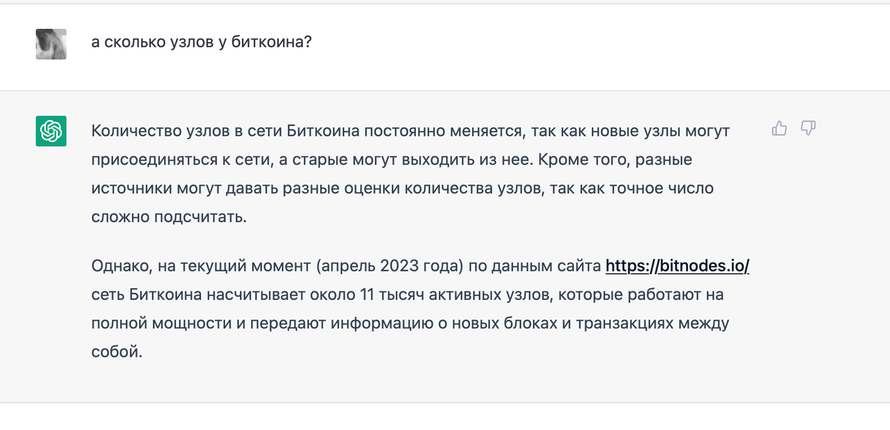Click the user message 'а сколько узлов у биткоина?'
This screenshot has height=430, width=890.
pyautogui.click(x=201, y=43)
